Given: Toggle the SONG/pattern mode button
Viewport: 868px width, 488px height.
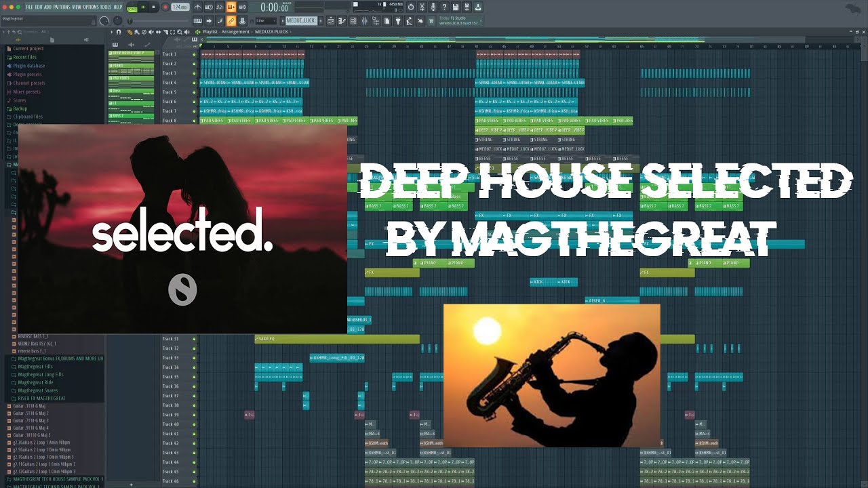Looking at the screenshot, I should pos(132,7).
